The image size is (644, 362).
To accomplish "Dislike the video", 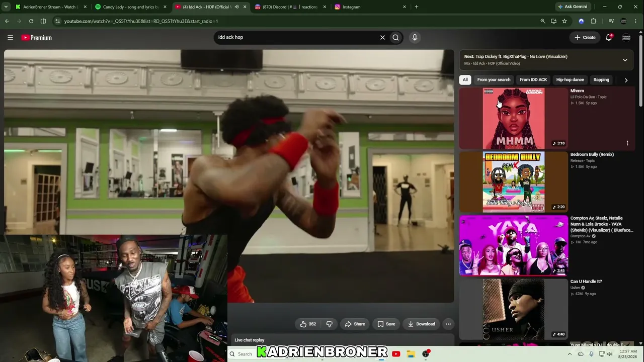I will click(330, 324).
